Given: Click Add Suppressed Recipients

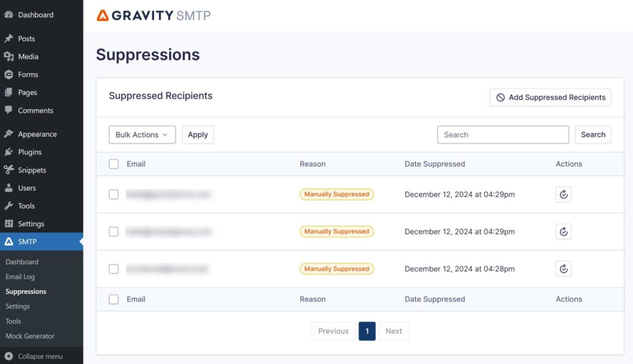Looking at the screenshot, I should pyautogui.click(x=550, y=97).
